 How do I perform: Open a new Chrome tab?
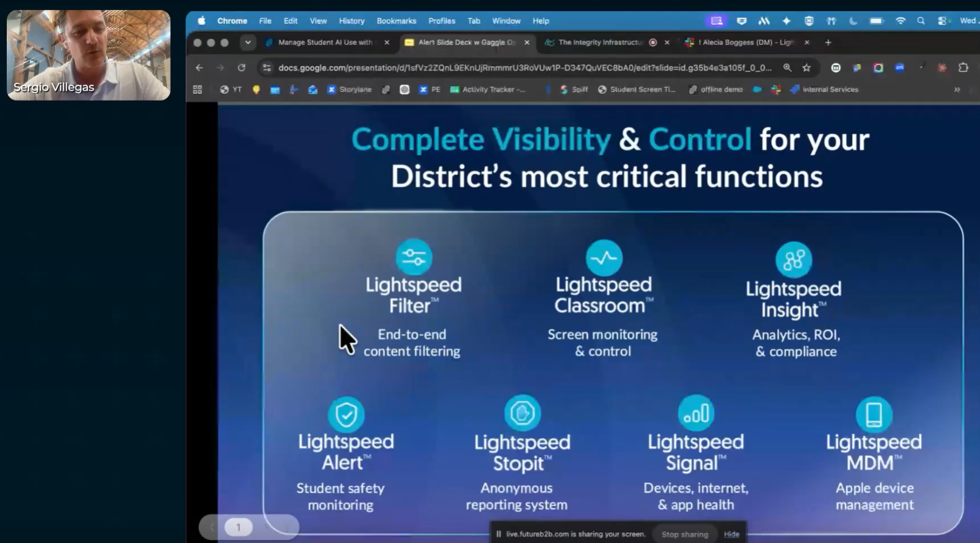pos(828,43)
